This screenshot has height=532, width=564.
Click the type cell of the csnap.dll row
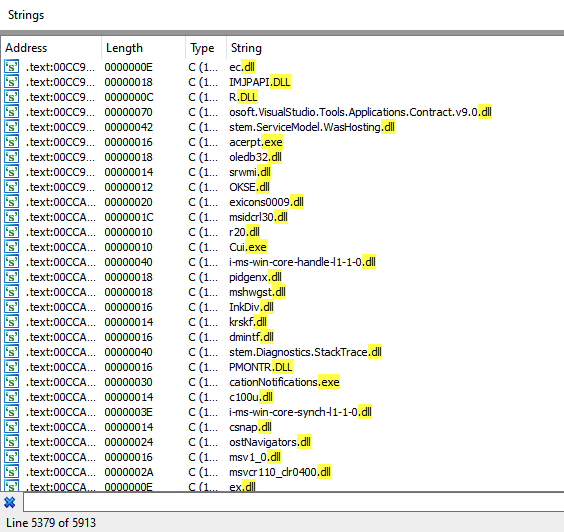click(203, 427)
